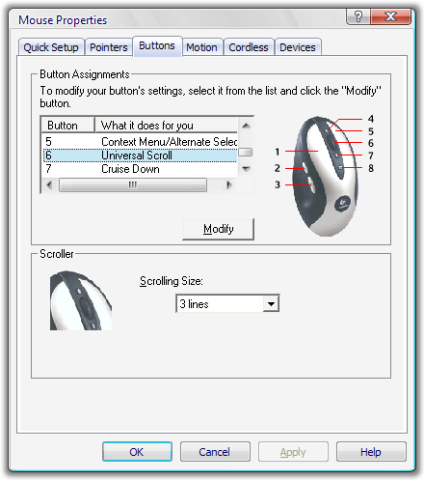The image size is (424, 480).
Task: Switch to the Pointers tab
Action: pyautogui.click(x=109, y=47)
